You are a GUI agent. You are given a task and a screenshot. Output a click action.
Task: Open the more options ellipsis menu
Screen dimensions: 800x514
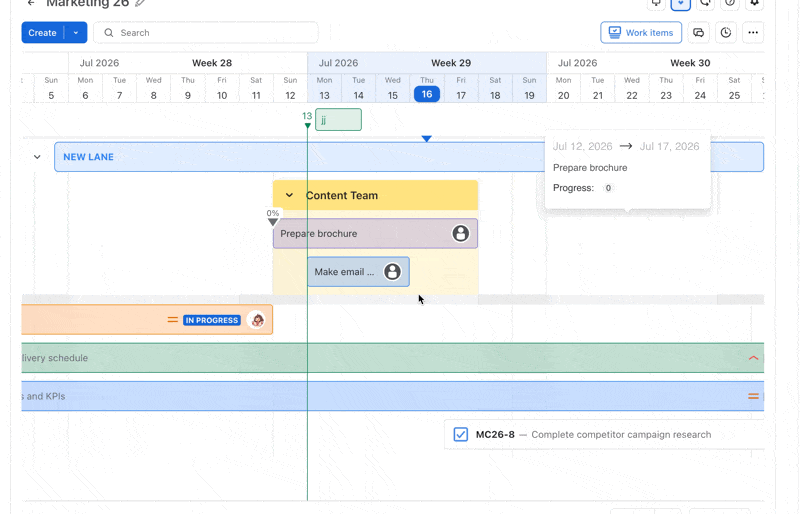pos(753,33)
